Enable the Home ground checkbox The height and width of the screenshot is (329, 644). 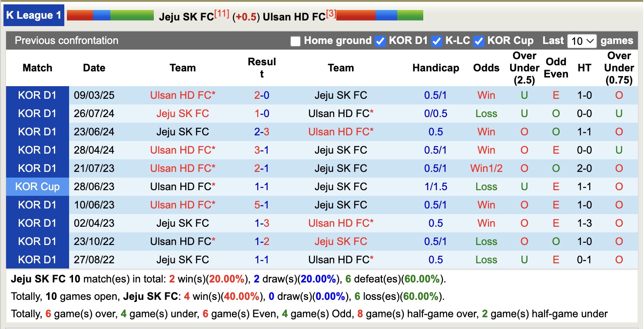coord(295,41)
